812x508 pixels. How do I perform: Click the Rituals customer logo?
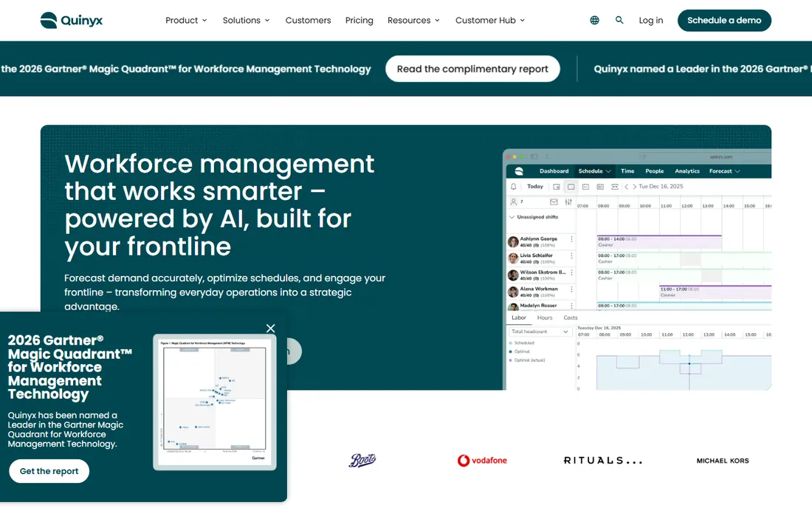click(x=603, y=460)
